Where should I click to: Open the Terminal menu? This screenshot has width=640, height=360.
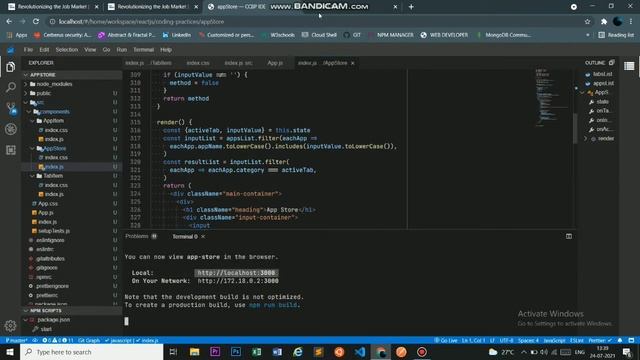click(x=144, y=50)
